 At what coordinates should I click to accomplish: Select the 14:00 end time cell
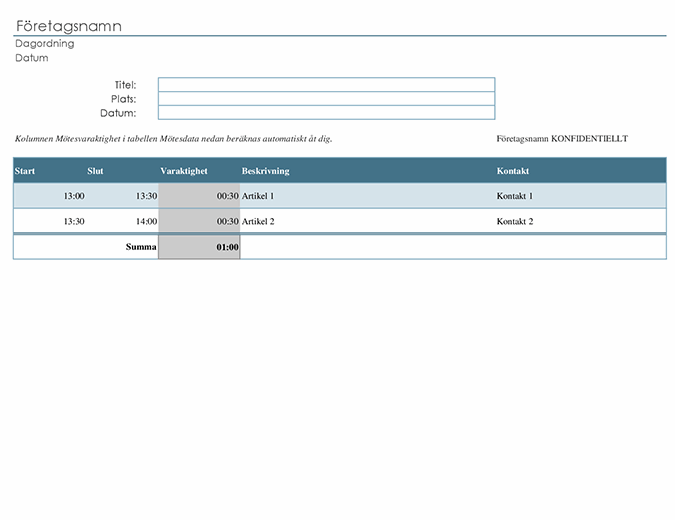click(146, 221)
